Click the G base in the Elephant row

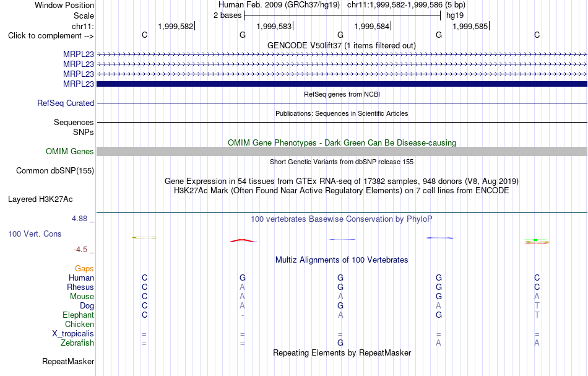point(439,315)
